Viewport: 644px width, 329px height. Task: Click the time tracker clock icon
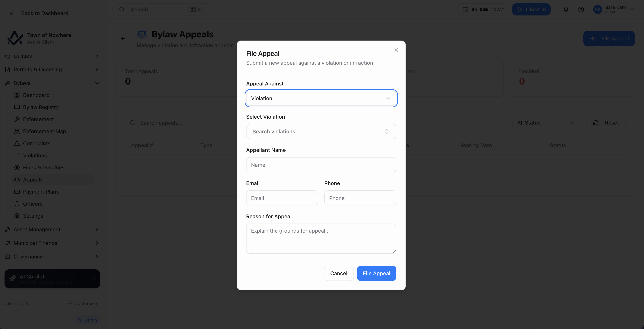[465, 9]
